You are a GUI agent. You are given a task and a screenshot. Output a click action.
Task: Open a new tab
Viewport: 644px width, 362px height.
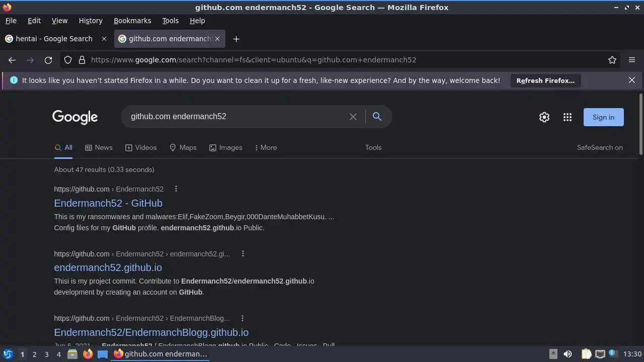pyautogui.click(x=236, y=39)
